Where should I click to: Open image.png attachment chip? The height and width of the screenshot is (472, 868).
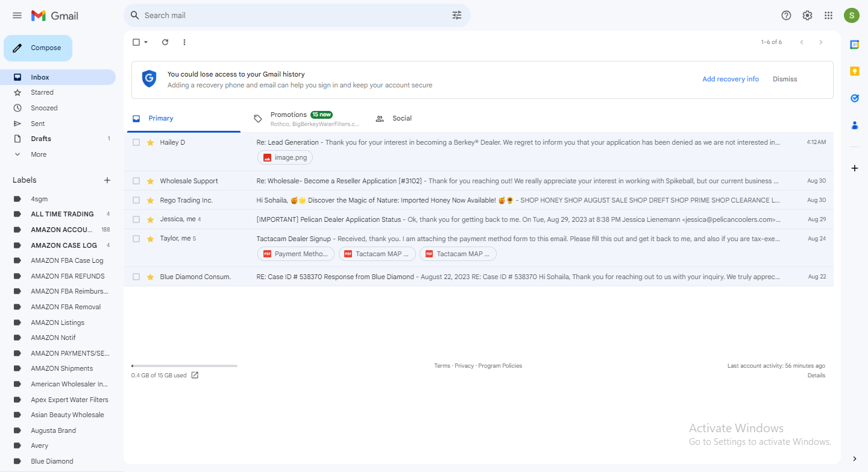[285, 157]
